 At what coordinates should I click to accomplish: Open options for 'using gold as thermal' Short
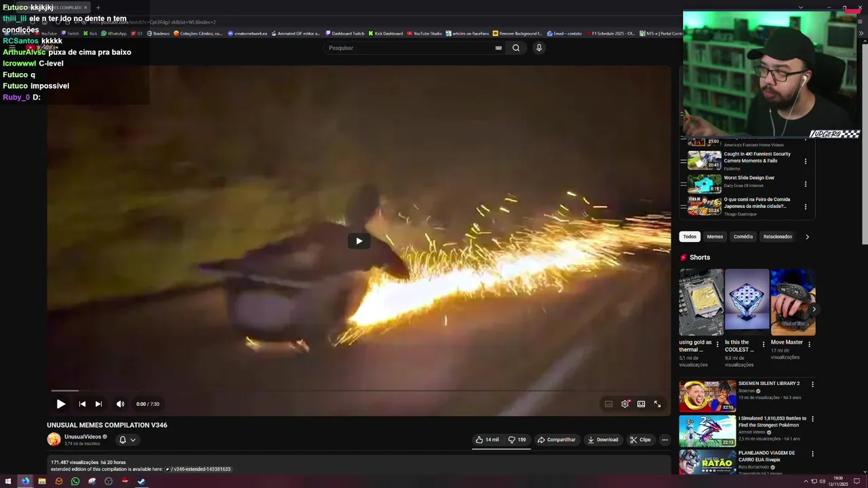(x=717, y=344)
